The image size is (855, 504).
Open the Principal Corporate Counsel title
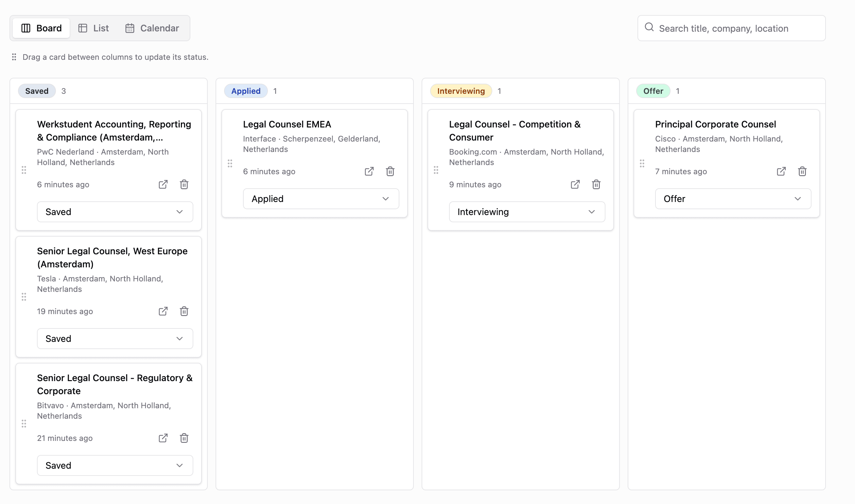pyautogui.click(x=715, y=124)
